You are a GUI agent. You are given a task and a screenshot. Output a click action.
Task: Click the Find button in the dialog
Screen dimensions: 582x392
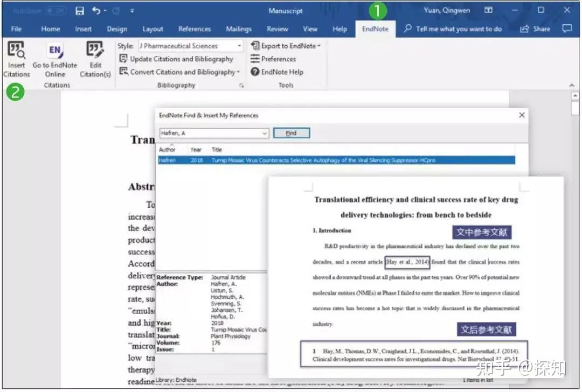tap(291, 133)
